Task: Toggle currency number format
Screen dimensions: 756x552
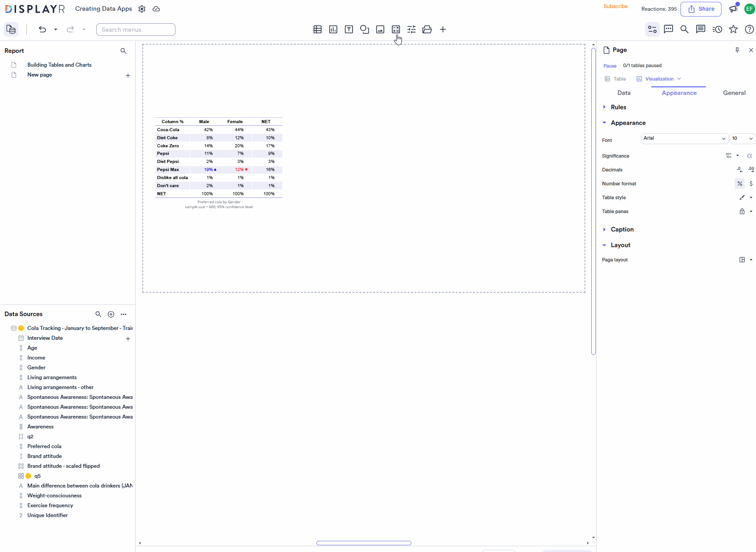Action: (x=751, y=184)
